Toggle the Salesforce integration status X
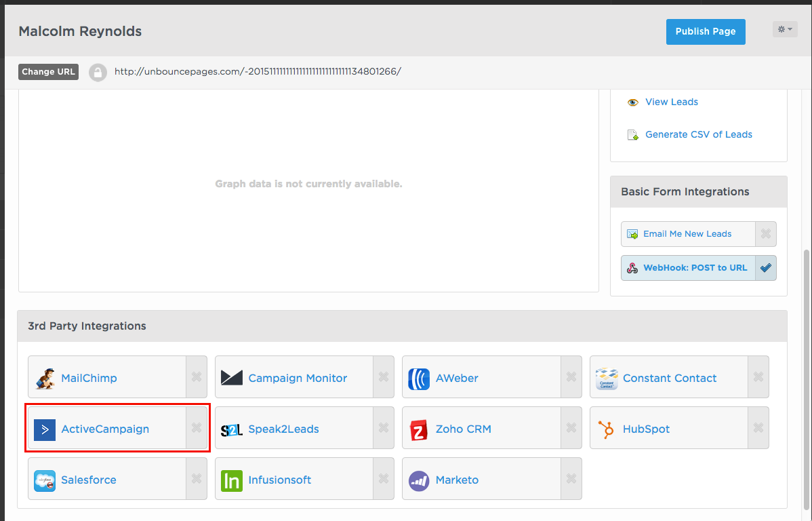Viewport: 812px width, 521px height. pos(197,478)
